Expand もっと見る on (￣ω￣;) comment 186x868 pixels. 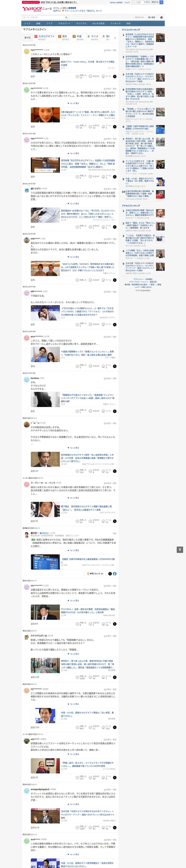73,448
